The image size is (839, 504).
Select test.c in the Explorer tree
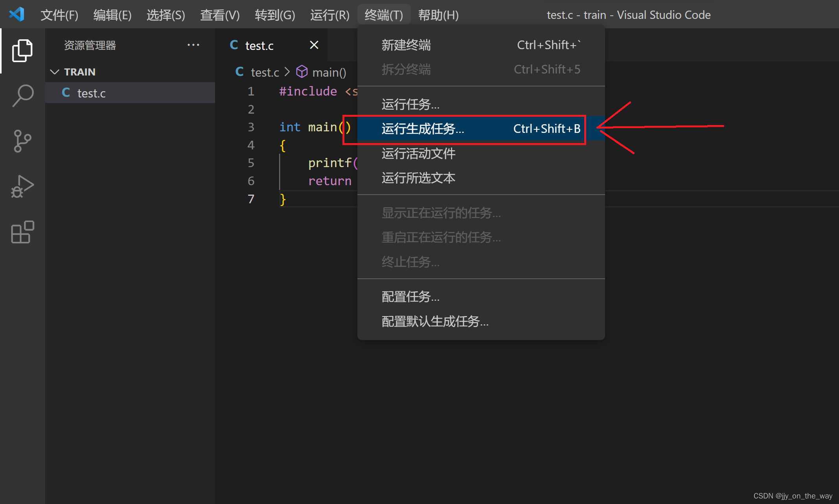click(91, 93)
